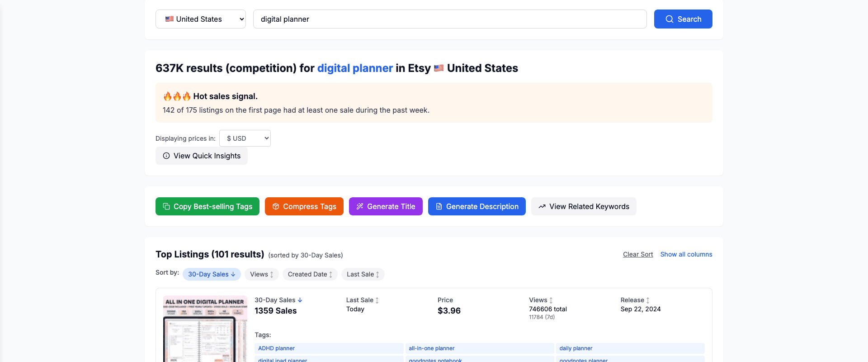Click the magnifier icon in Search button

670,19
